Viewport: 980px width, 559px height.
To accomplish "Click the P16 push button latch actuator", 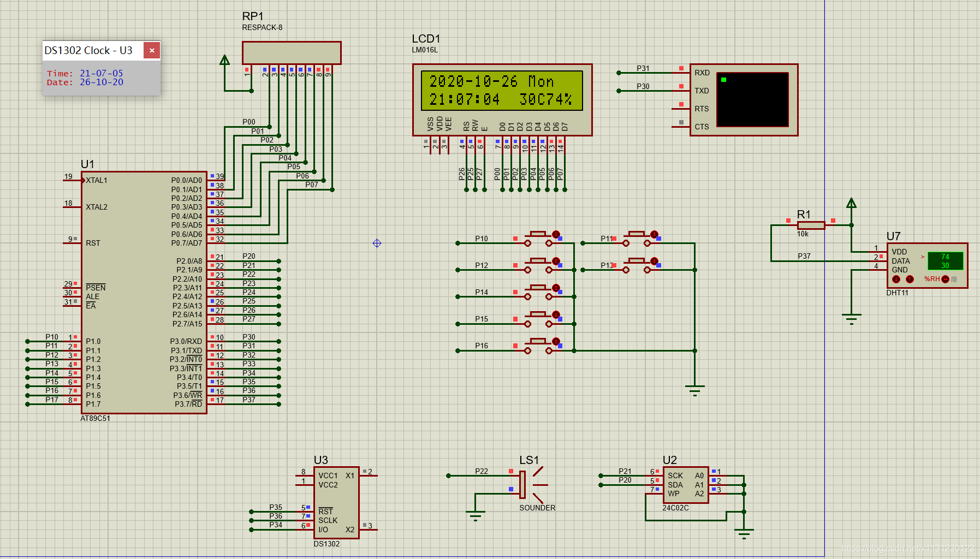I will point(556,341).
